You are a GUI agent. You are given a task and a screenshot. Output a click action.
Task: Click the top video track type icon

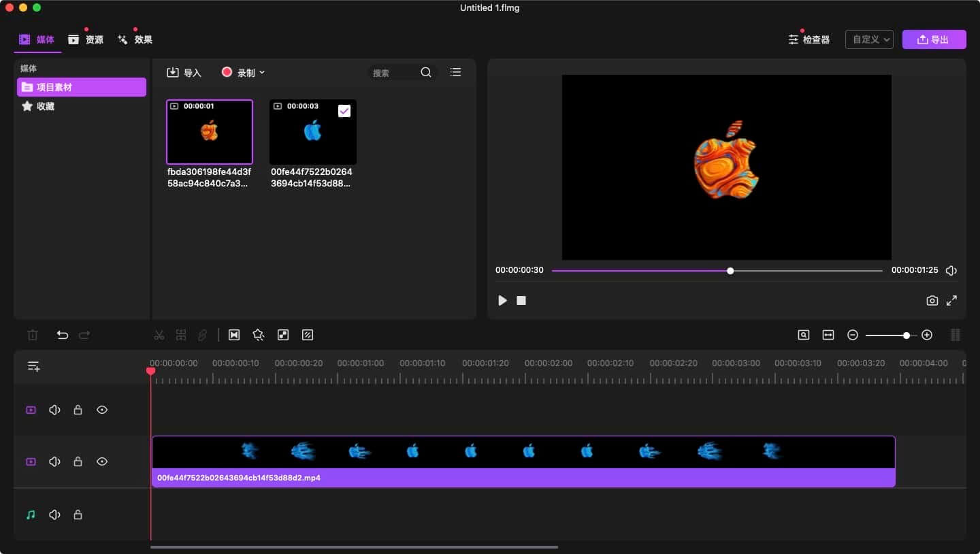click(x=31, y=410)
